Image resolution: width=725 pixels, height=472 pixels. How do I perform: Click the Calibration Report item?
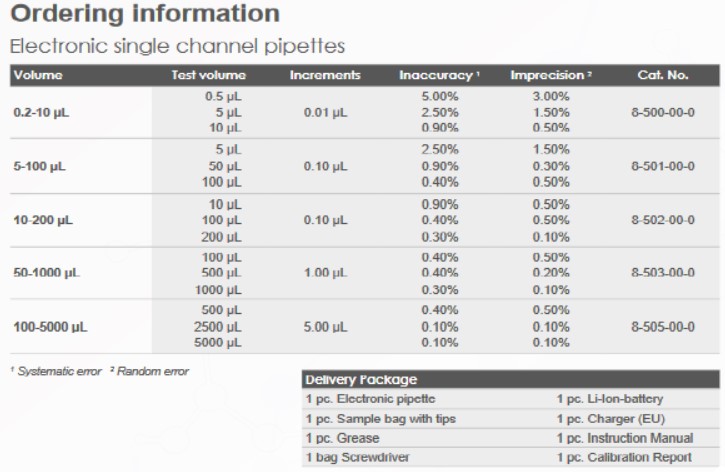624,457
